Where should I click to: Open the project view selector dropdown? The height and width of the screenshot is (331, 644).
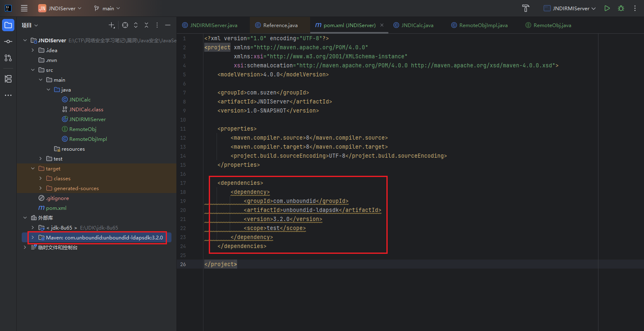[x=30, y=25]
